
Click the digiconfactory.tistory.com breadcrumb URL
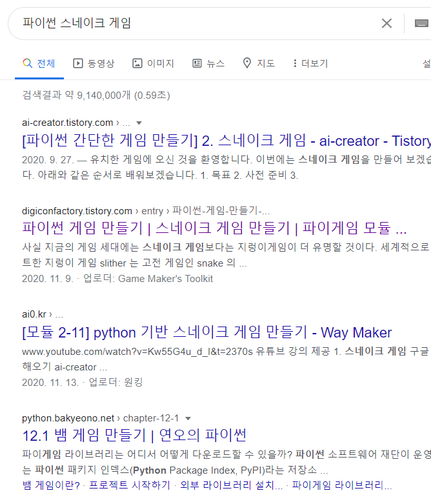tap(146, 211)
